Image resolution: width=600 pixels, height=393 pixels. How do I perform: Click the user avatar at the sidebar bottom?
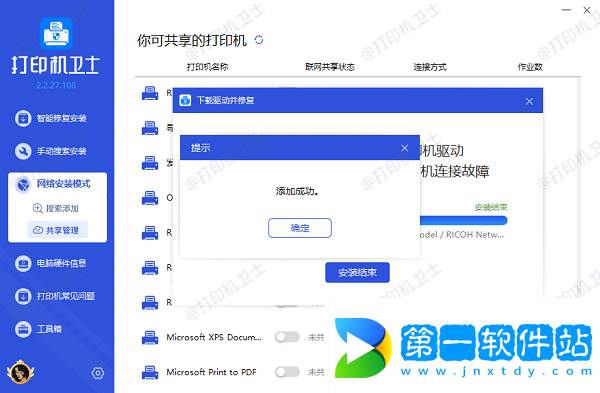(x=20, y=372)
